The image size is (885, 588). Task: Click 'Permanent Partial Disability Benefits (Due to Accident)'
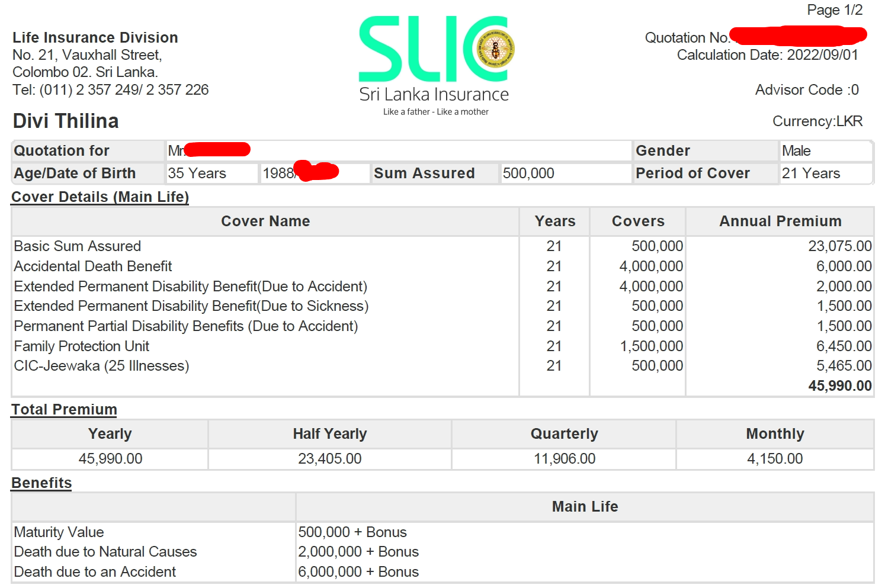click(186, 326)
